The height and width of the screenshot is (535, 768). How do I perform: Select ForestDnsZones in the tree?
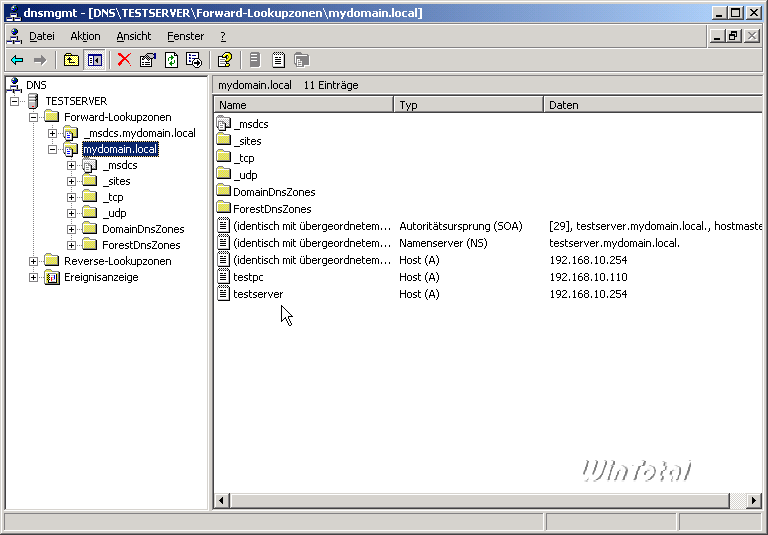click(141, 245)
